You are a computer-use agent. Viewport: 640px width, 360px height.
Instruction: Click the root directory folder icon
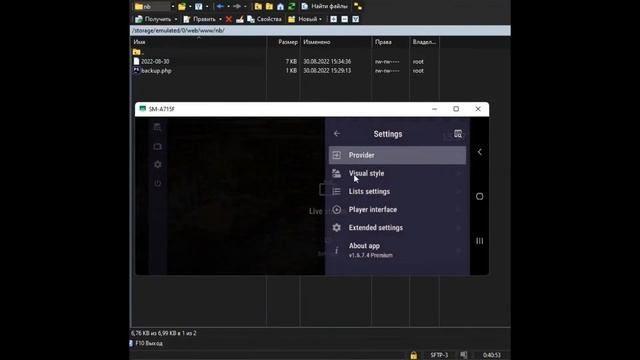pyautogui.click(x=269, y=6)
